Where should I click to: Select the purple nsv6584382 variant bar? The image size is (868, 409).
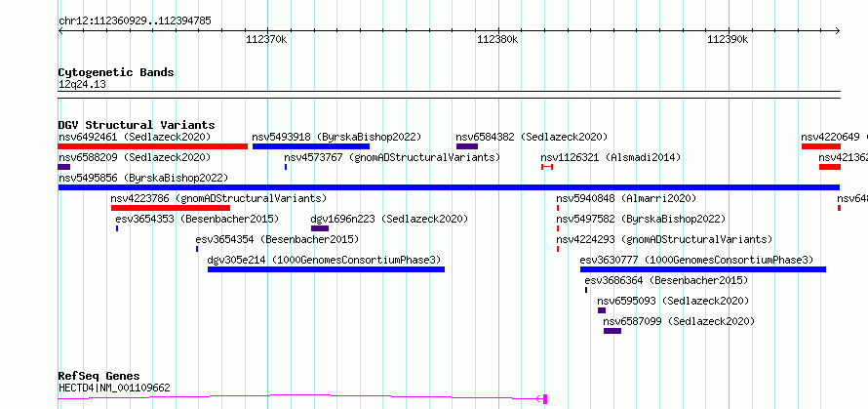[x=467, y=146]
